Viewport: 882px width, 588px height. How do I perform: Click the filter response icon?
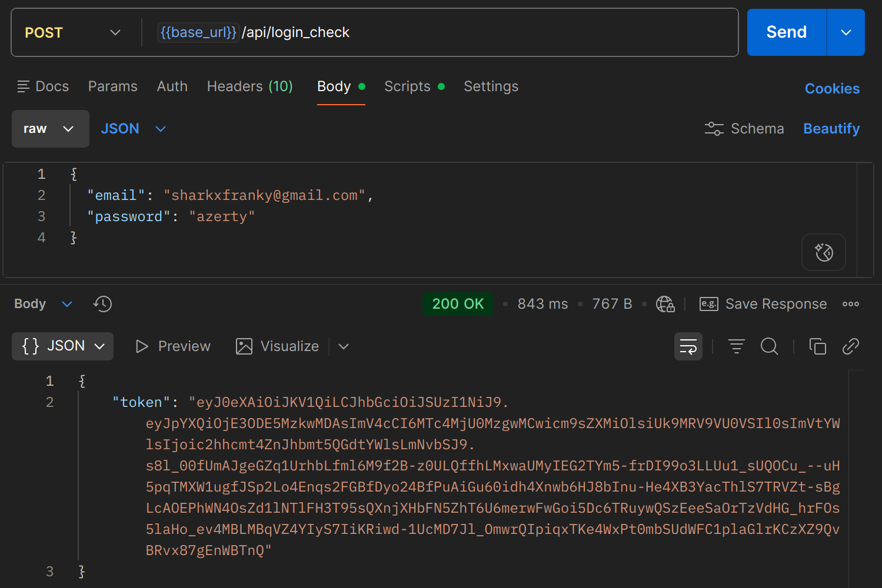tap(737, 346)
